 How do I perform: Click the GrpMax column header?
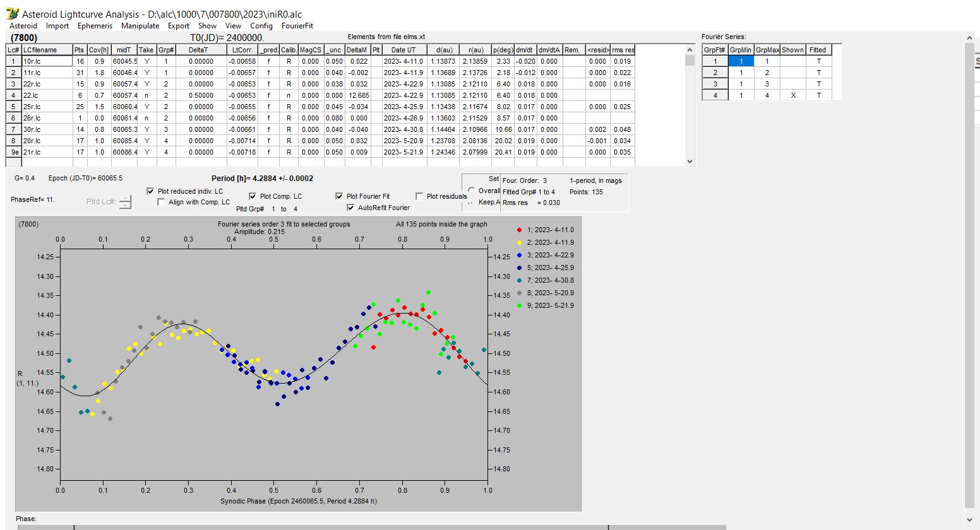point(767,50)
